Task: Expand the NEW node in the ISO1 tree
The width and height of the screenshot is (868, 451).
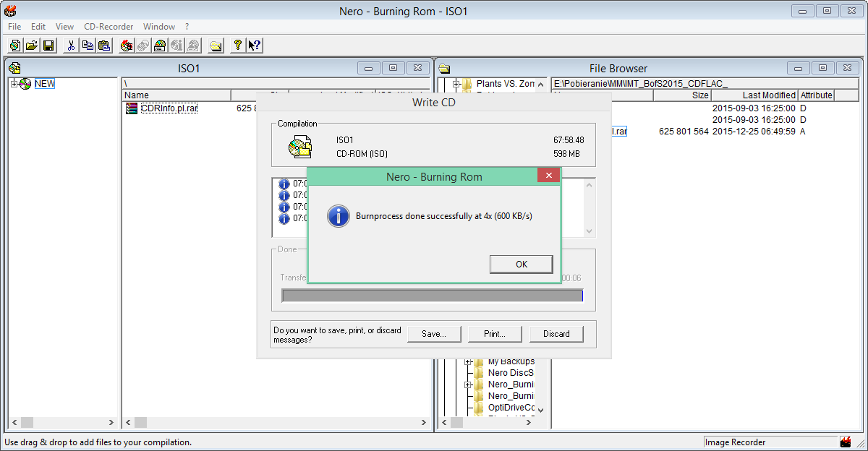Action: click(x=14, y=84)
